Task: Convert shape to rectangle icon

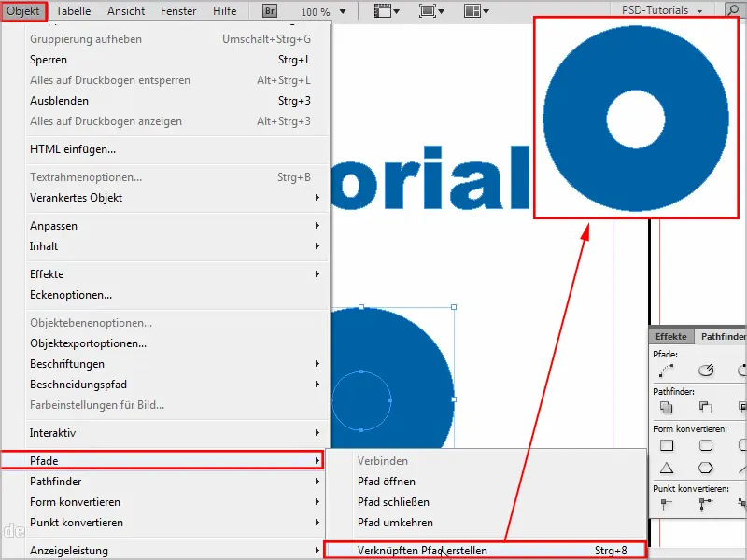Action: (667, 446)
